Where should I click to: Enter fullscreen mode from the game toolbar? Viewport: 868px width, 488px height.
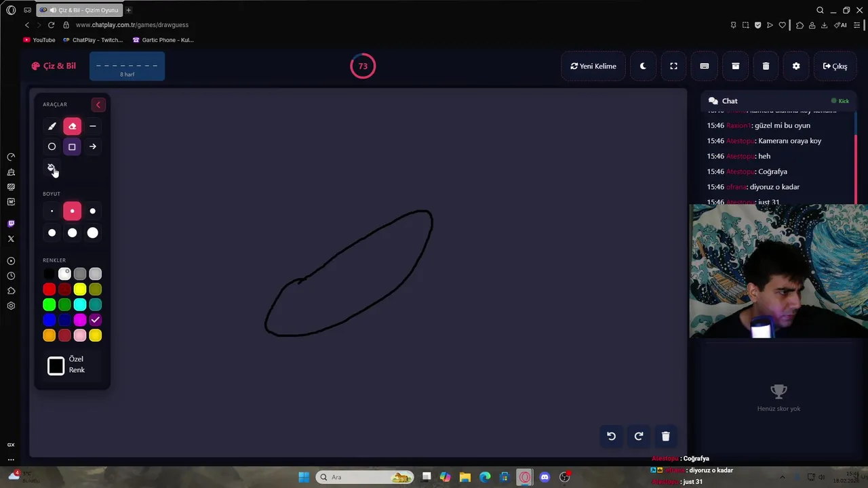coord(673,66)
